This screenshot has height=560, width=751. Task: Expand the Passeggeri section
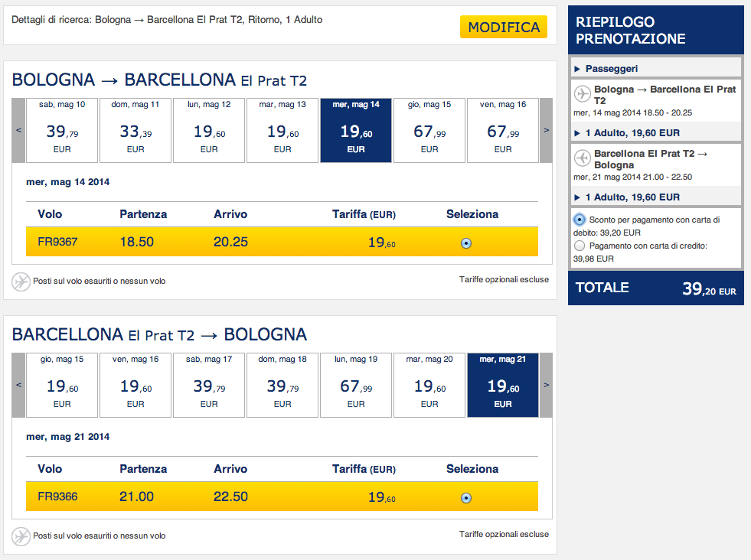(x=611, y=69)
